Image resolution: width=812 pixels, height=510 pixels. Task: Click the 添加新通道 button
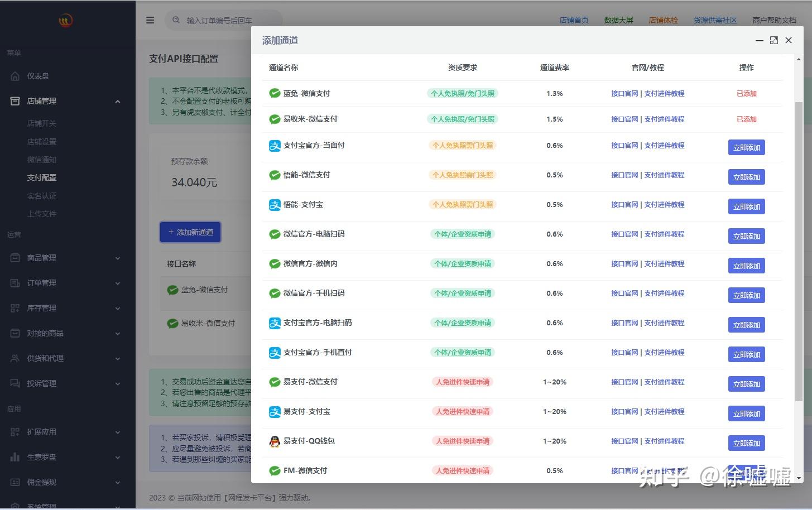click(x=190, y=232)
